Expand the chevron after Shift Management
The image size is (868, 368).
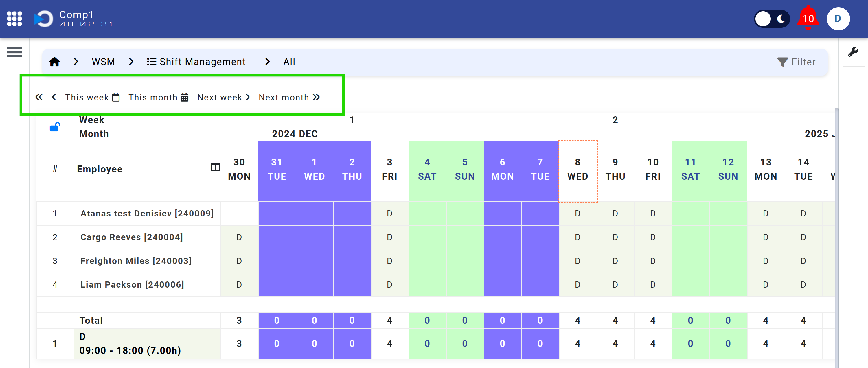click(267, 62)
